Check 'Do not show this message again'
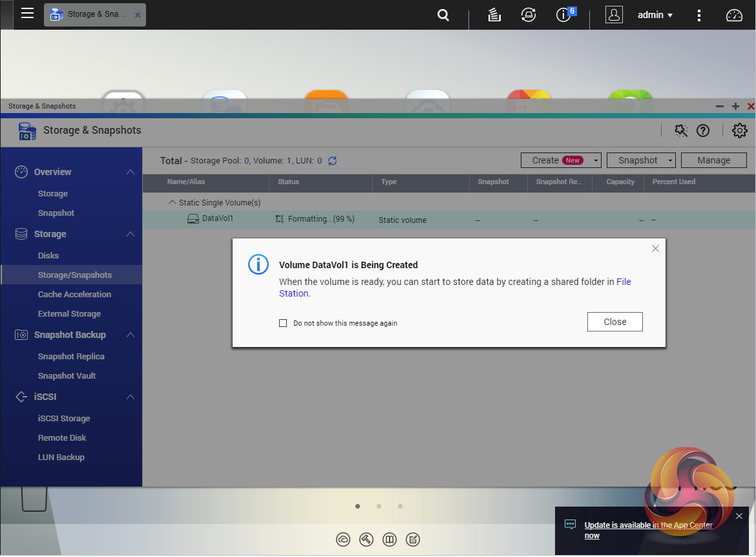The image size is (756, 557). tap(283, 323)
